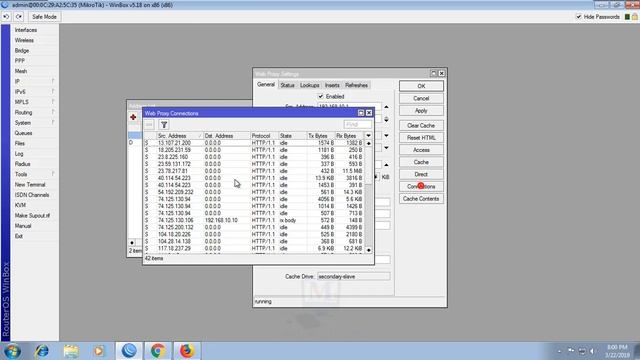
Task: Sort by the Dst. Address column header
Action: point(227,136)
